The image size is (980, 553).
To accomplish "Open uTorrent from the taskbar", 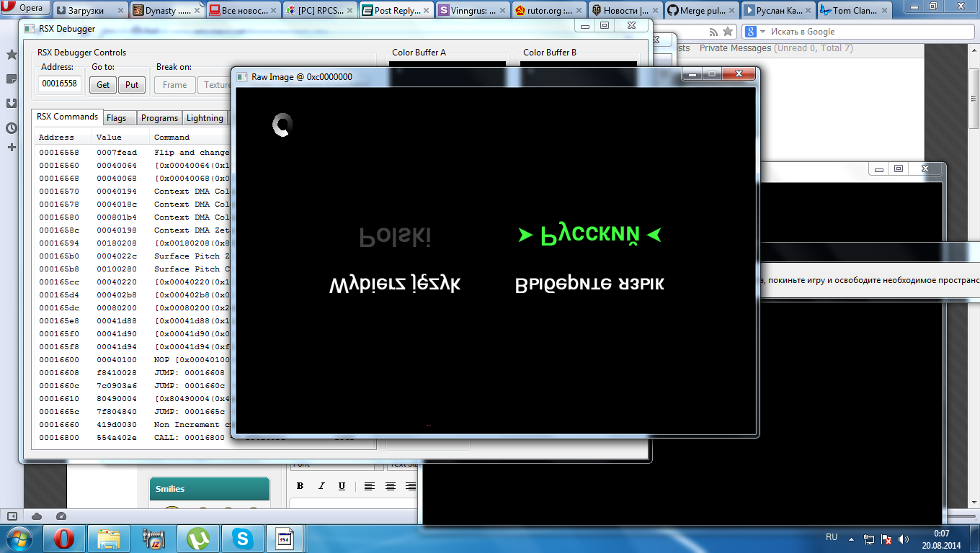I will pos(198,539).
